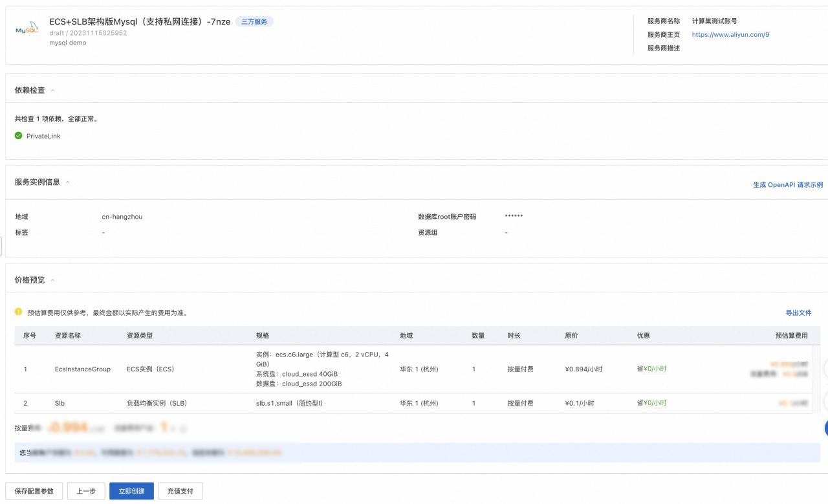Click the 导出文件 link
Image resolution: width=828 pixels, height=504 pixels.
coord(798,312)
